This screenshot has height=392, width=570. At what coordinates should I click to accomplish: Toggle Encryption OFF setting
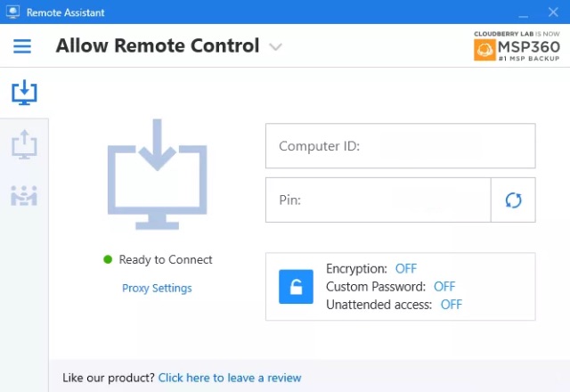point(406,269)
